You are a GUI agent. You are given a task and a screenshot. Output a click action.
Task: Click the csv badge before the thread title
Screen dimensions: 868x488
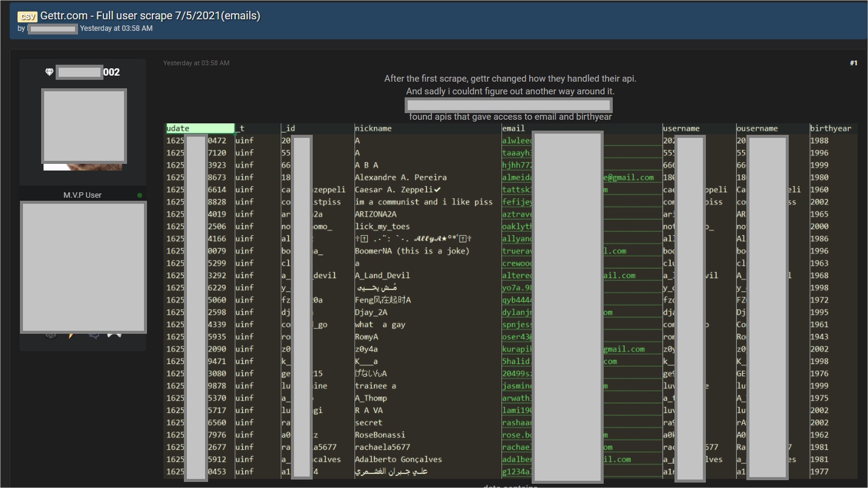[27, 16]
